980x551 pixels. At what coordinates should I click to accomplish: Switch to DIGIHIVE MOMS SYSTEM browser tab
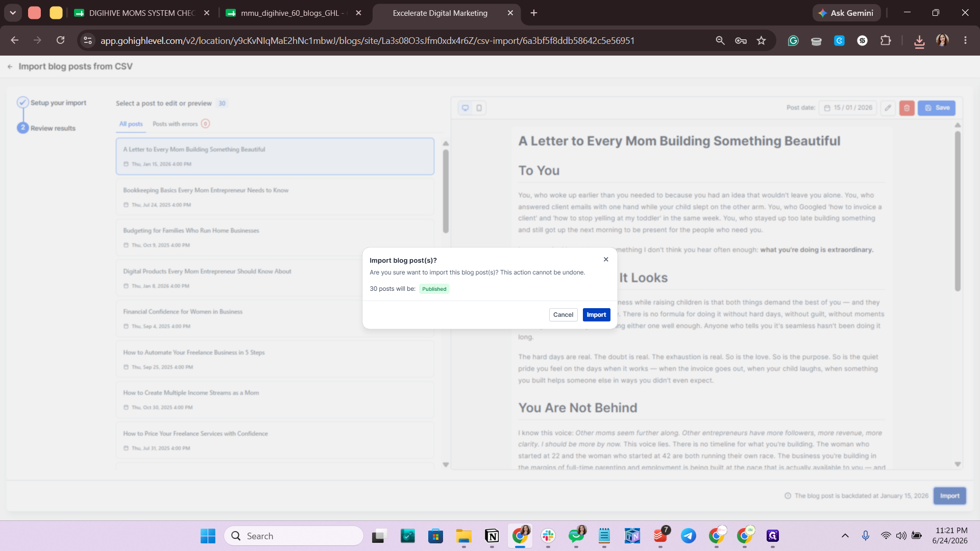[x=142, y=13]
